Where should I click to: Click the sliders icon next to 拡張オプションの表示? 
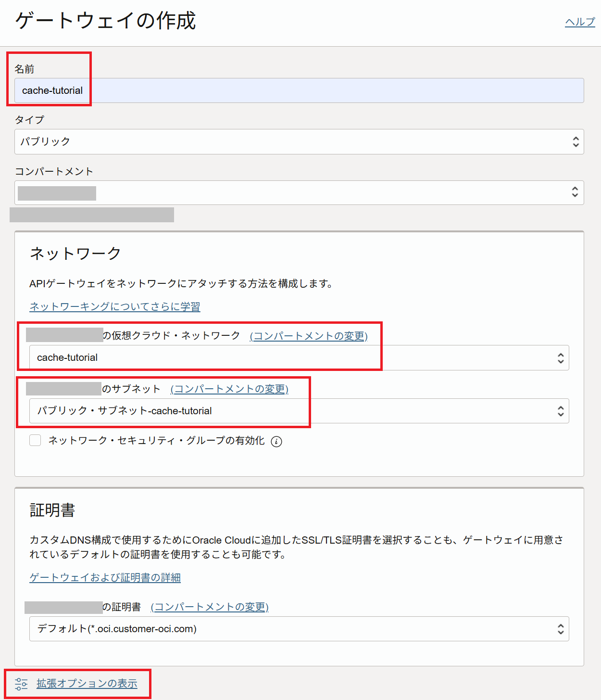pyautogui.click(x=21, y=684)
